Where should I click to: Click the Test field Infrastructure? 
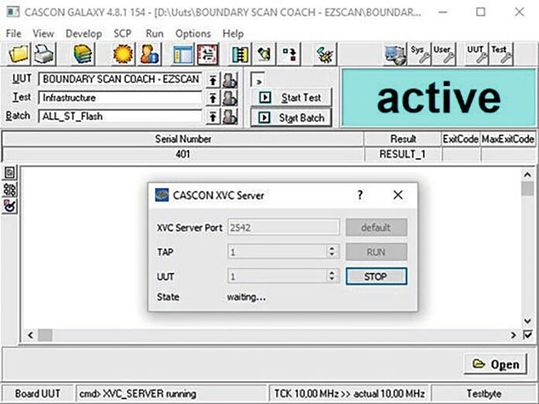tap(120, 98)
